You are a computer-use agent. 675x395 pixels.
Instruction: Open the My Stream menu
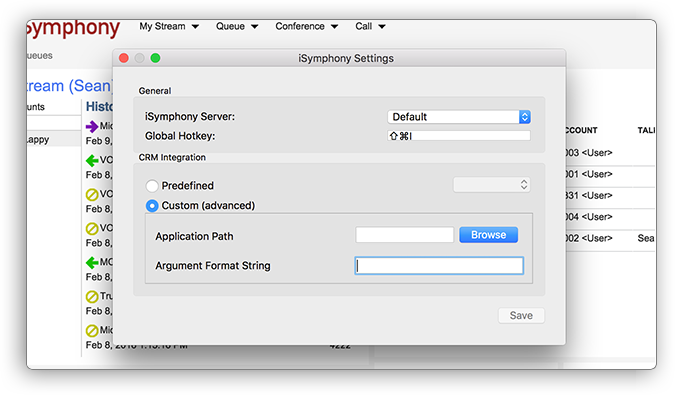[x=169, y=27]
